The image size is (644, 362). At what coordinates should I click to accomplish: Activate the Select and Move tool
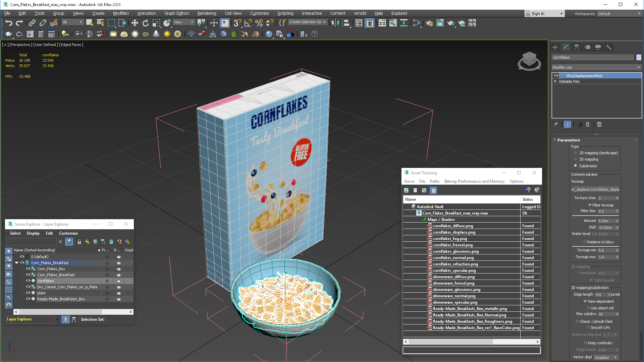[135, 23]
